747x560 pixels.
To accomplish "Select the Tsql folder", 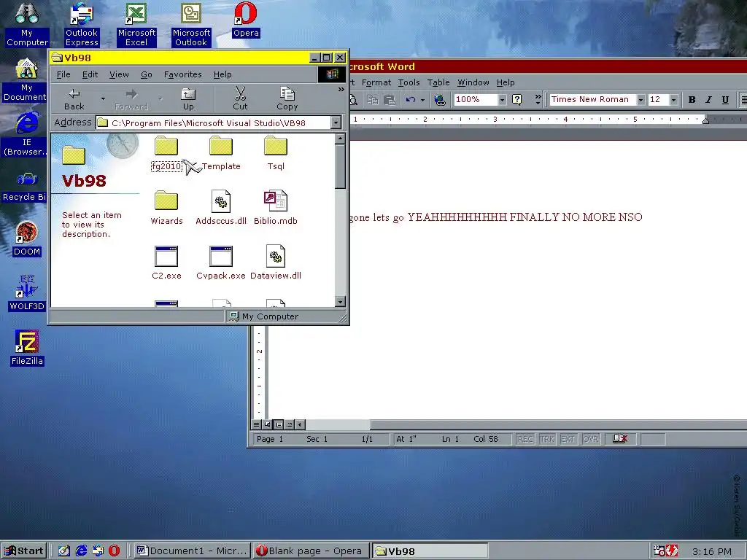I will pos(276,154).
